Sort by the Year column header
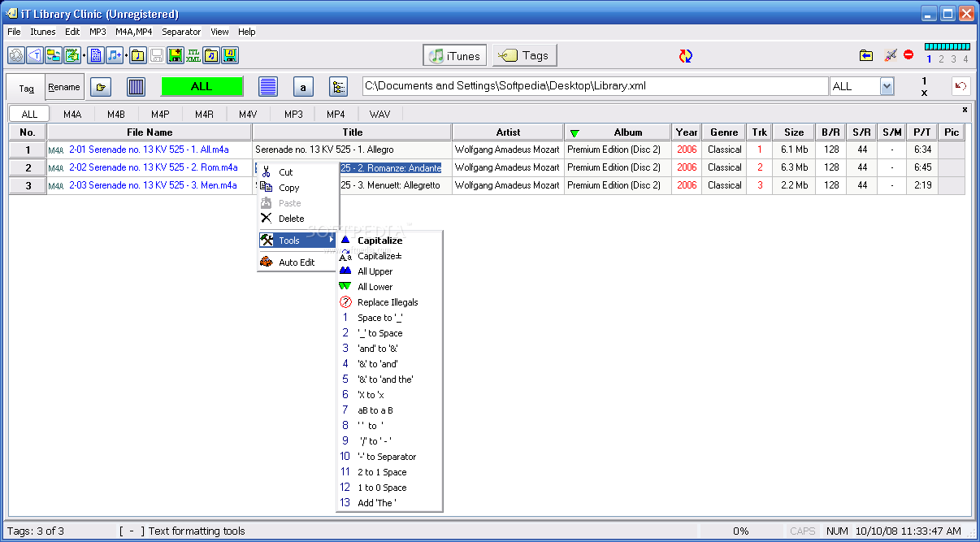The image size is (980, 542). (x=687, y=132)
